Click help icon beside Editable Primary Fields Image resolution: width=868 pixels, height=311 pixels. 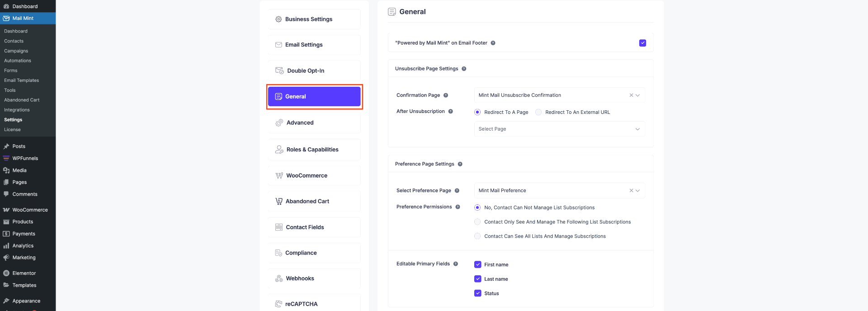(x=456, y=264)
